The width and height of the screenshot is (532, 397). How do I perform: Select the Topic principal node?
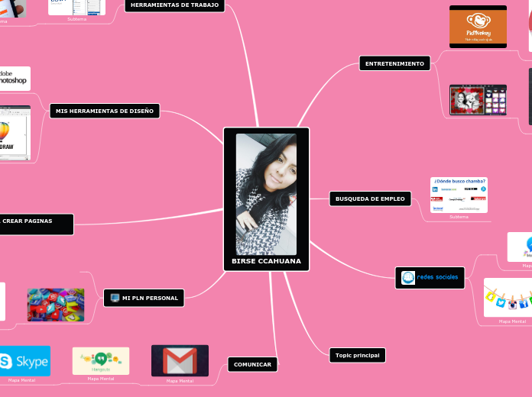click(357, 355)
